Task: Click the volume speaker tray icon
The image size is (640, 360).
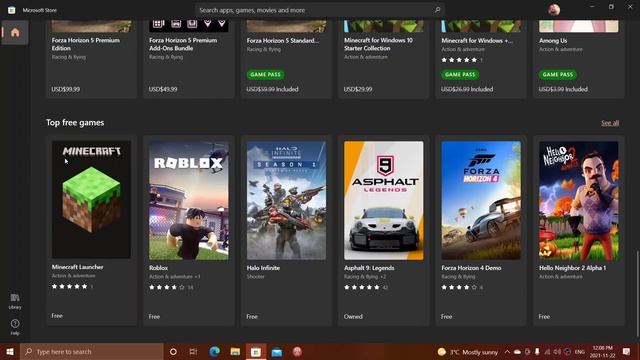Action: [558, 352]
